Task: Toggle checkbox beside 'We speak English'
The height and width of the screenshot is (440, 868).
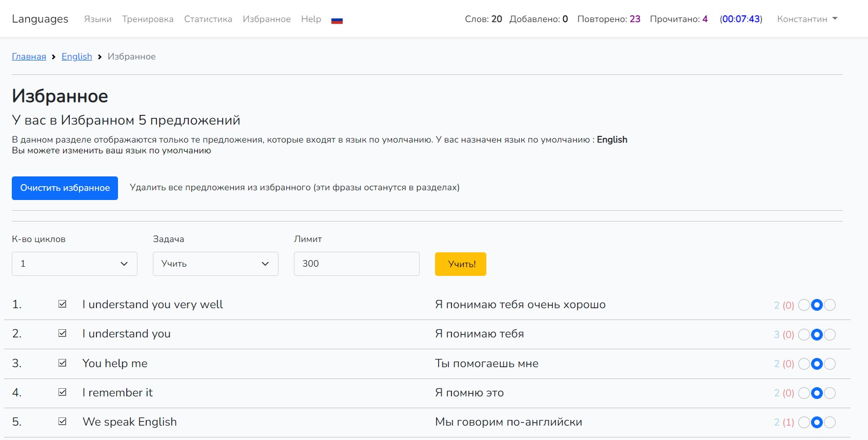Action: click(x=63, y=422)
